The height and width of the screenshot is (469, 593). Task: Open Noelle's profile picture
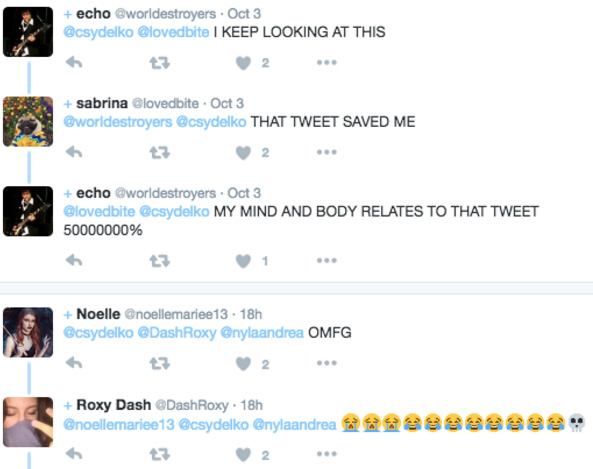tap(28, 332)
